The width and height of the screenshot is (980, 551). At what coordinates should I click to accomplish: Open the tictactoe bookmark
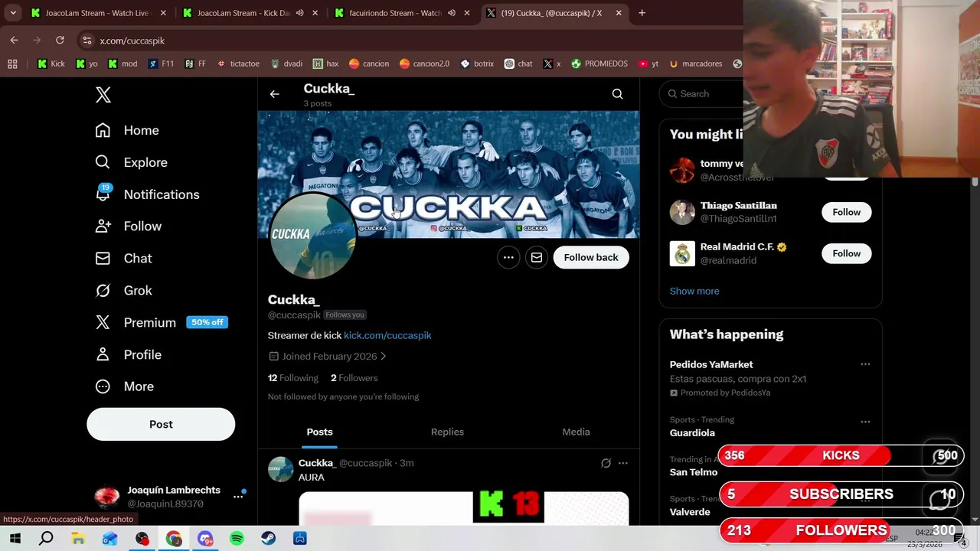pyautogui.click(x=238, y=64)
